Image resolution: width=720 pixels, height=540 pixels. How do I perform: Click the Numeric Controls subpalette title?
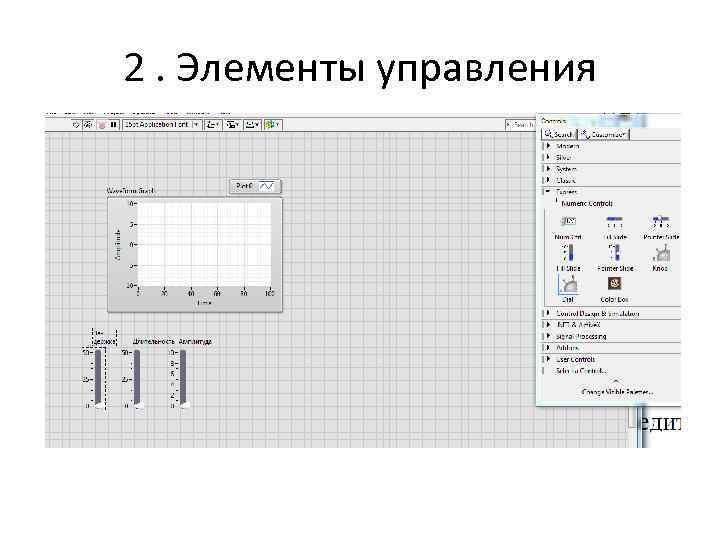(x=587, y=203)
